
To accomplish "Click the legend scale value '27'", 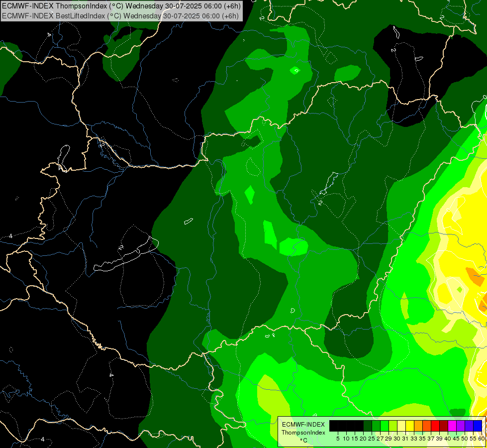I will click(380, 439).
